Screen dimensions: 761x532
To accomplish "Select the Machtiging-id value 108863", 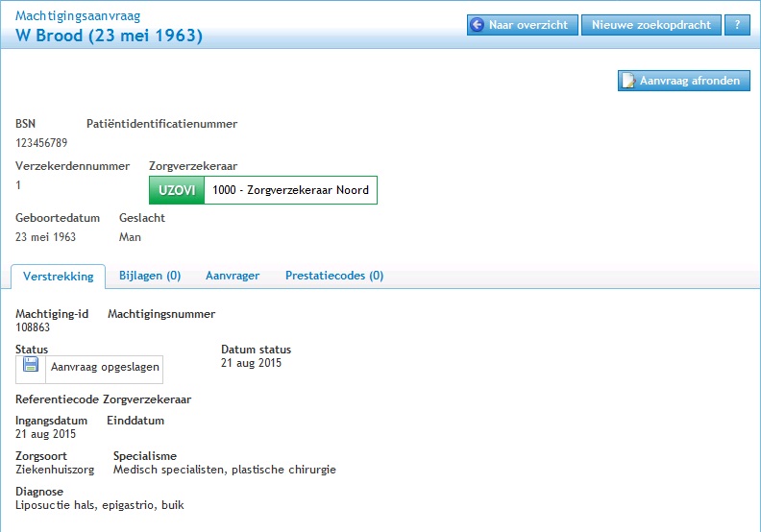I will pos(33,327).
